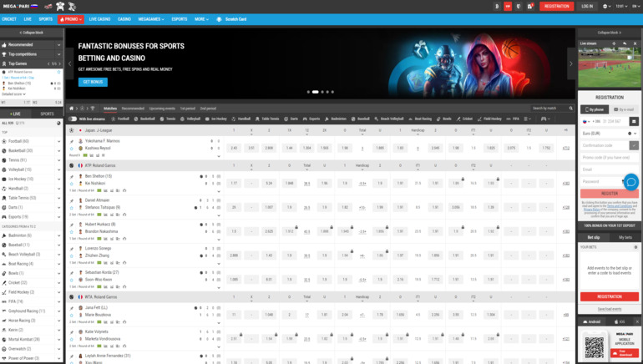Favorite the Yokohama vs Kashiwa Reysol match star

click(72, 149)
